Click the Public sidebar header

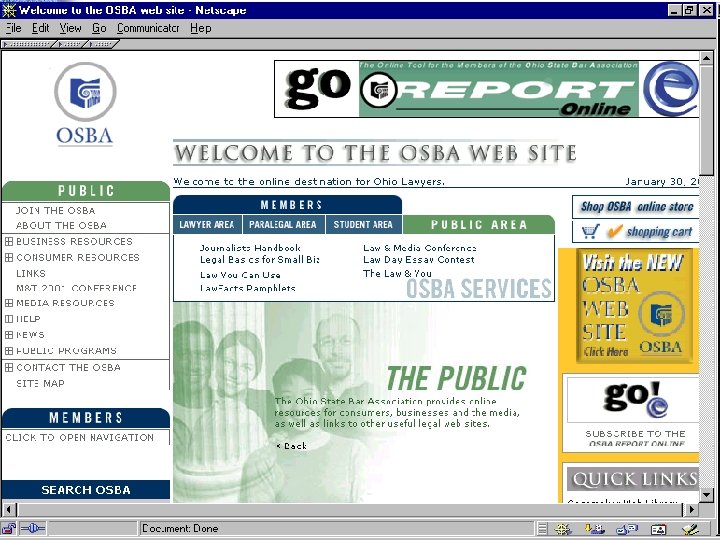coord(86,191)
